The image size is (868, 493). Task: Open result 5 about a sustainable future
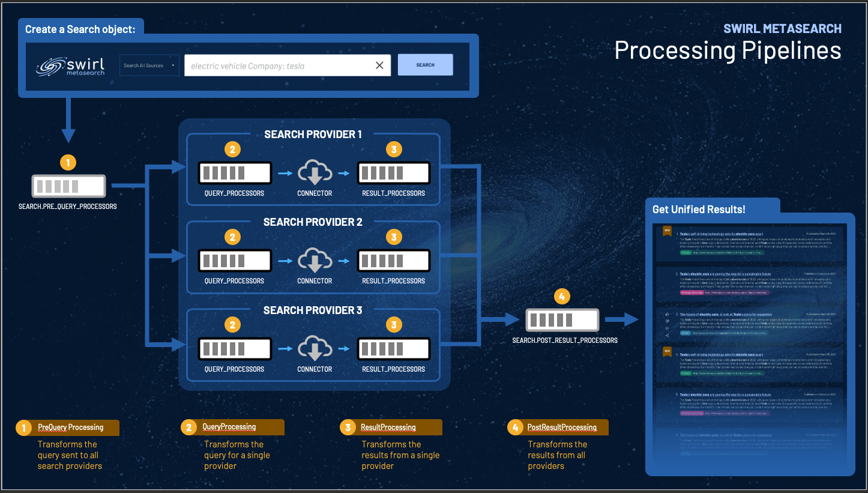(x=725, y=395)
